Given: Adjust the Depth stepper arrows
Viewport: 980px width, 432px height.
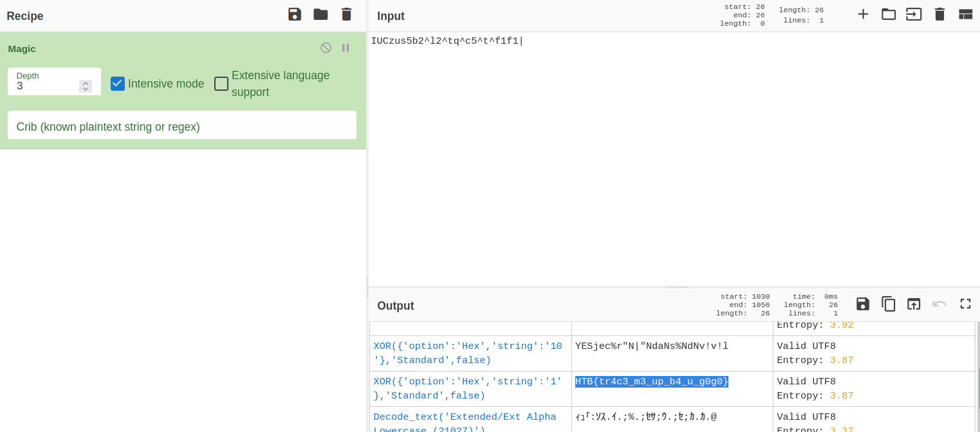Looking at the screenshot, I should point(86,86).
